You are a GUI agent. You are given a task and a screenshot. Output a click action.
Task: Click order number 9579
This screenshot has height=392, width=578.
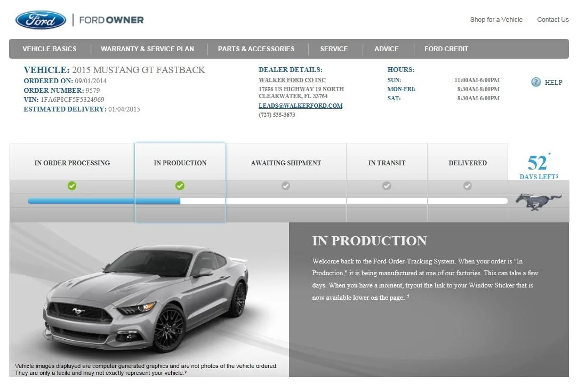93,90
